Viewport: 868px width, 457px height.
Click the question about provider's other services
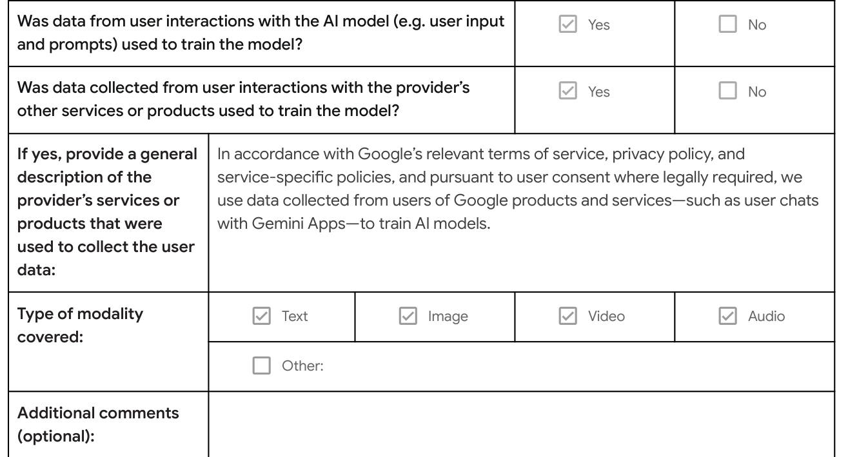[x=243, y=99]
